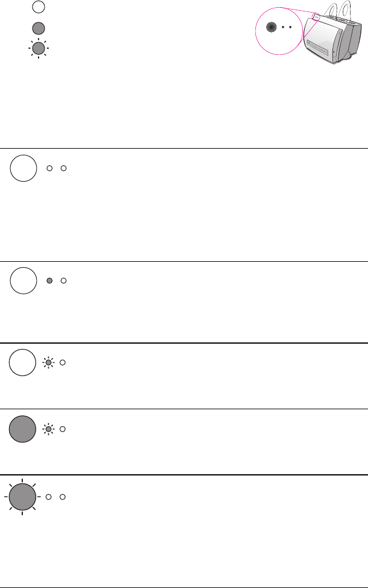This screenshot has height=588, width=368.
Task: Select the left small light in the first row
Action: point(50,167)
